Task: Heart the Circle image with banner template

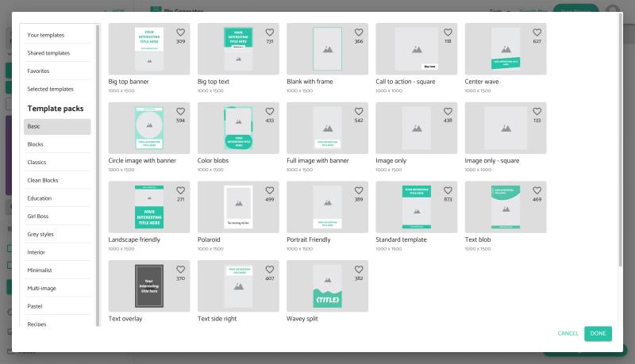Action: point(181,111)
